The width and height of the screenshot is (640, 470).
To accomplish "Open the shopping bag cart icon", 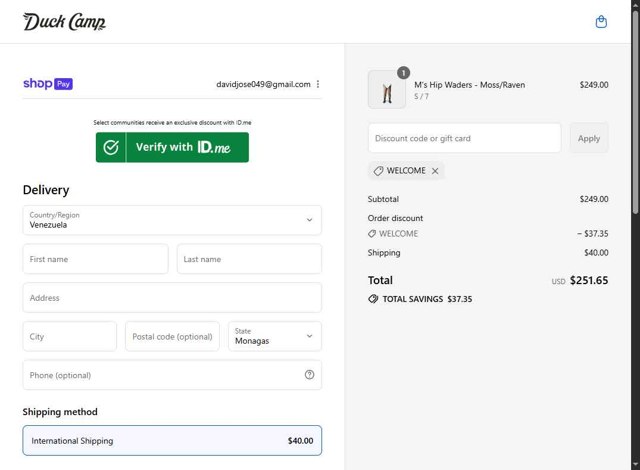I will (601, 22).
